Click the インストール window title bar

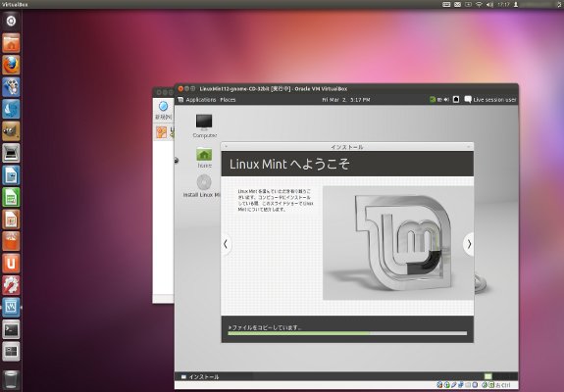(x=347, y=147)
